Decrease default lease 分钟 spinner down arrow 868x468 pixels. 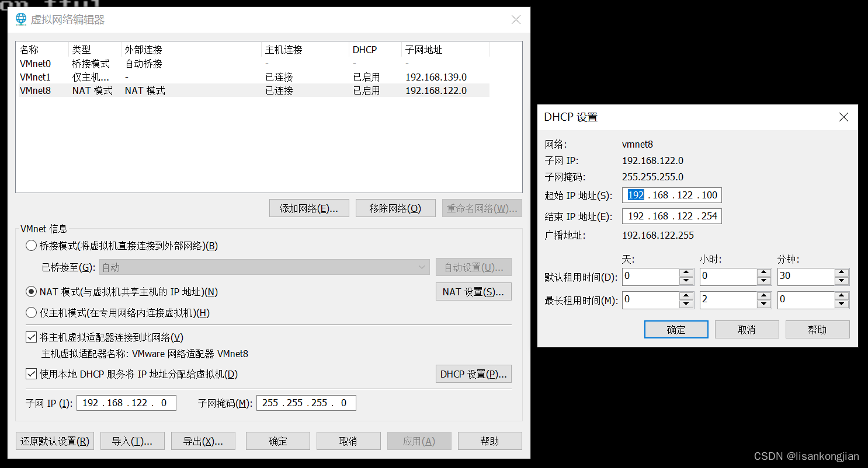(x=842, y=281)
